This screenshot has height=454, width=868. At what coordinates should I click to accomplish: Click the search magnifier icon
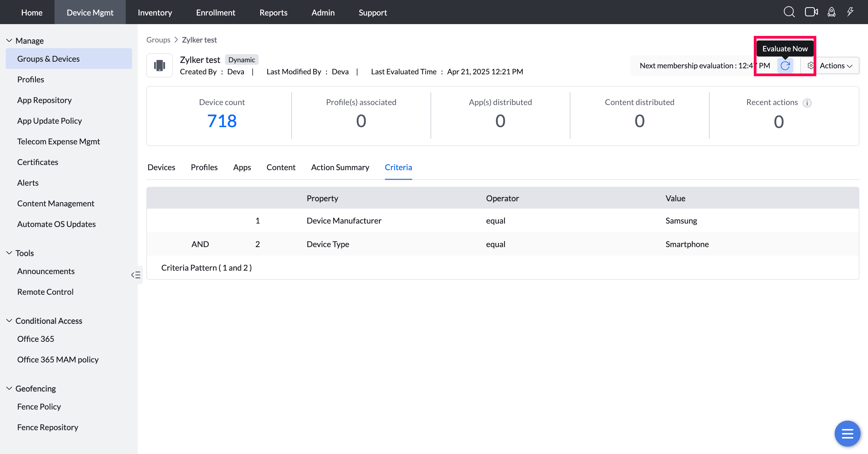[x=789, y=12]
